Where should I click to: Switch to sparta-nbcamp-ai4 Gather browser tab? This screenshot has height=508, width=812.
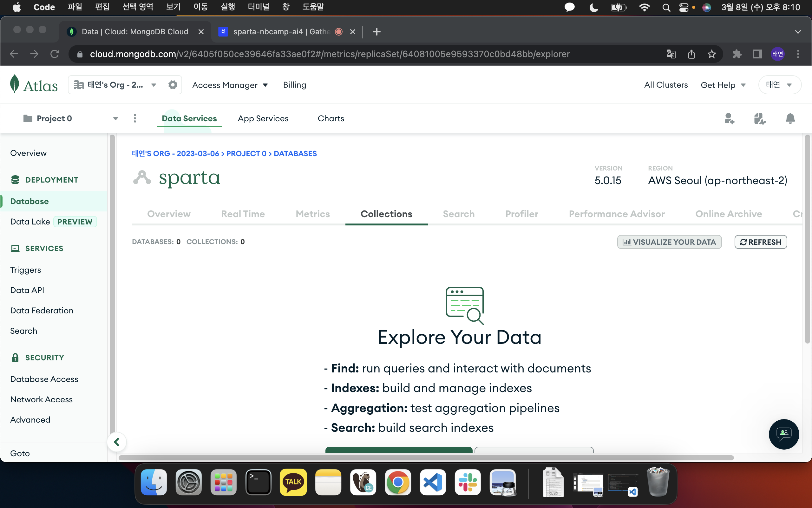point(286,31)
